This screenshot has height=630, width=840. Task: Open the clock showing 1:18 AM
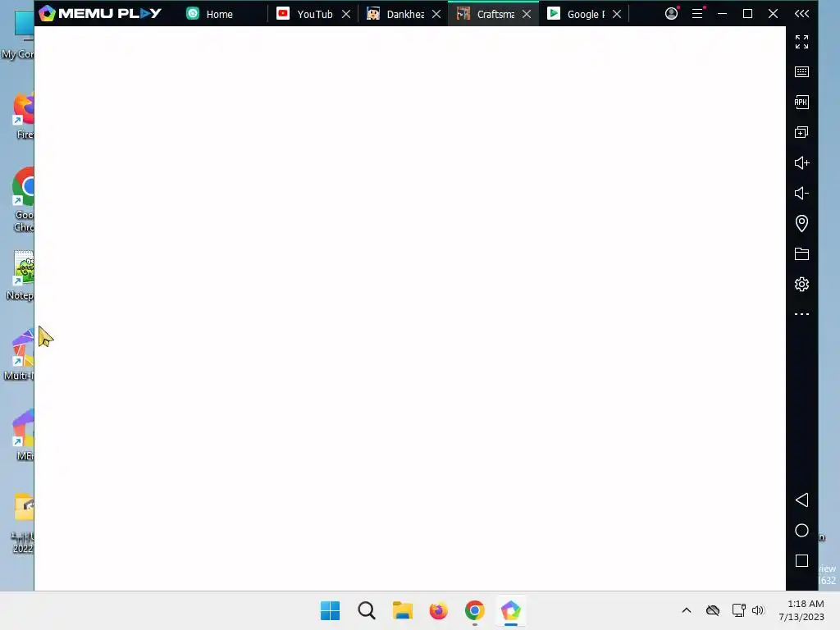801,610
